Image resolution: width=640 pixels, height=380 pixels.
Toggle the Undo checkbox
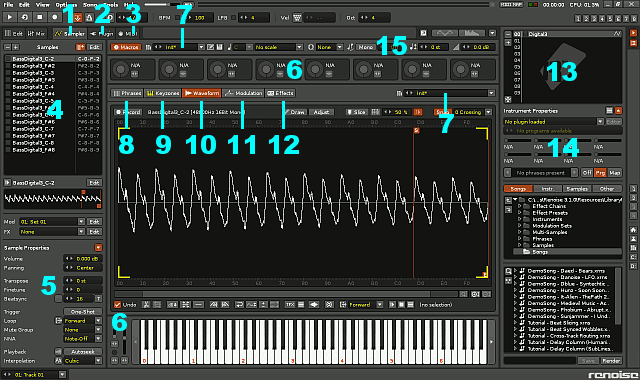(118, 304)
